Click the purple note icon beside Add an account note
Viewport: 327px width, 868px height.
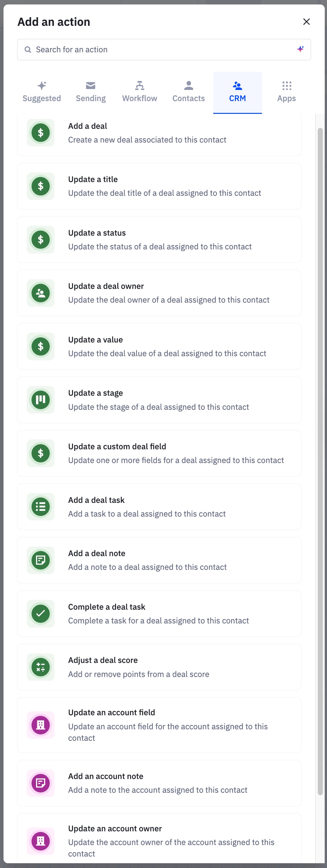pyautogui.click(x=40, y=783)
